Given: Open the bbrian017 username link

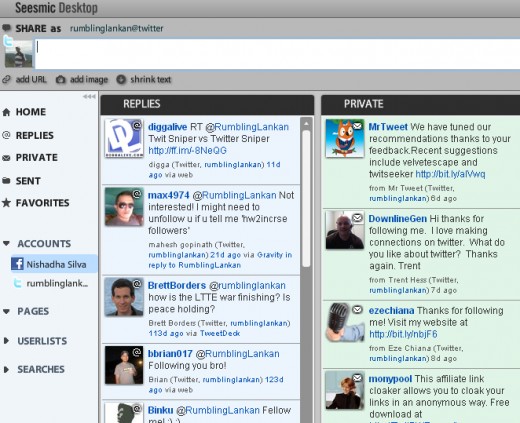Looking at the screenshot, I should [170, 354].
